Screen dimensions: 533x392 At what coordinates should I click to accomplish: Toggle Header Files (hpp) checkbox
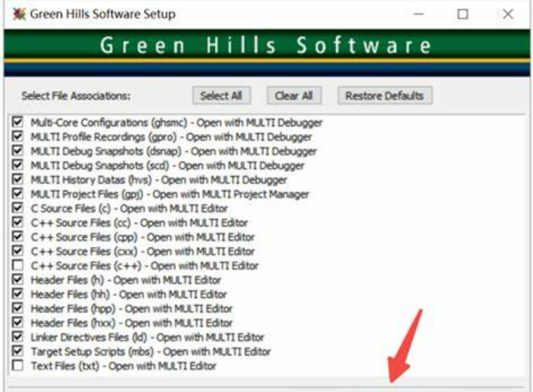[x=18, y=308]
